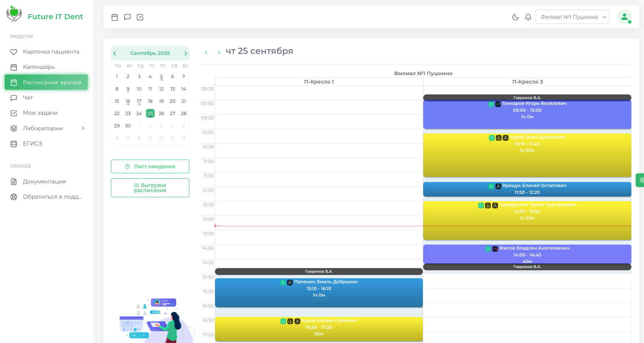Select Расписание врачей in the sidebar
This screenshot has width=644, height=343.
46,82
